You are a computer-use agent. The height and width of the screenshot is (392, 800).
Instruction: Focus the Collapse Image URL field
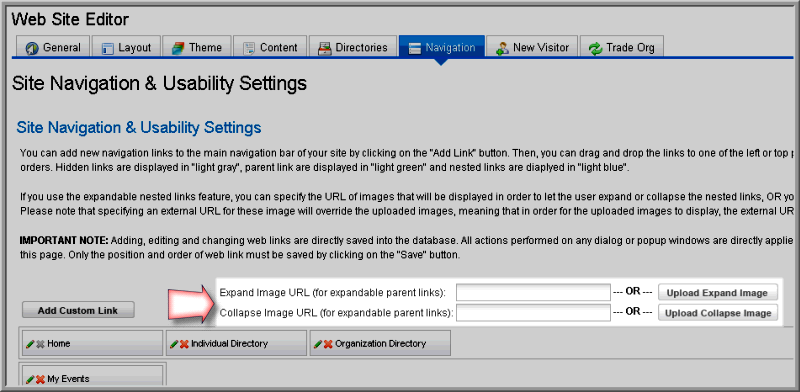[533, 312]
